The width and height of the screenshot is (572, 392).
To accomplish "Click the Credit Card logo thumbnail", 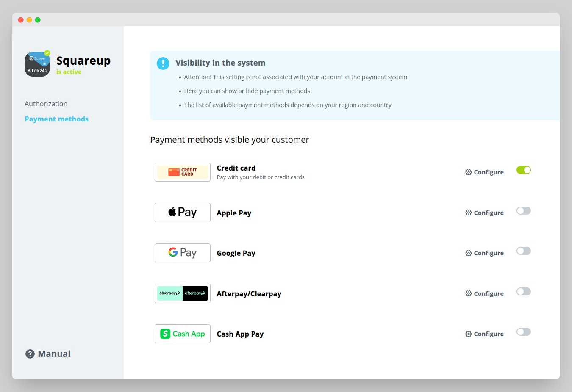I will [183, 172].
